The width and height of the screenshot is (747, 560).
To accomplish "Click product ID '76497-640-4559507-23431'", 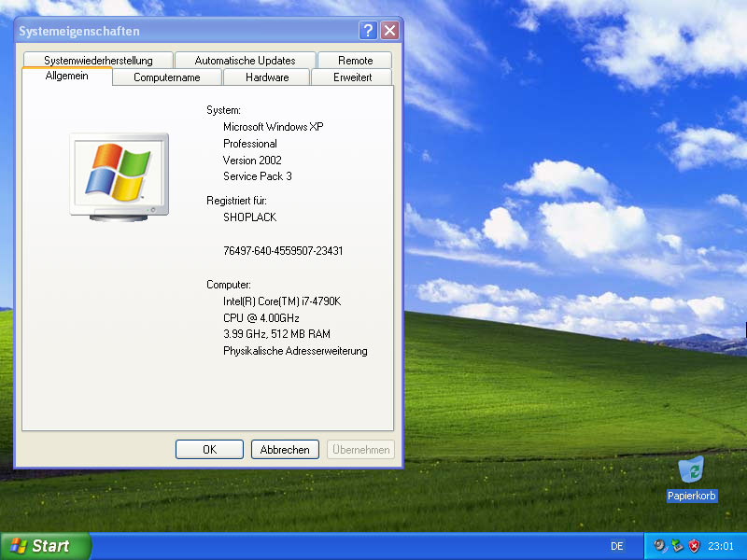I will [x=283, y=250].
